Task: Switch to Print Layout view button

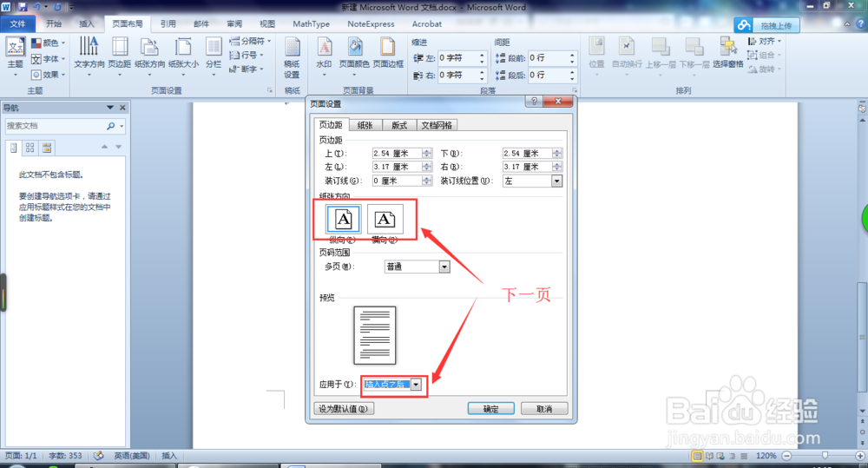Action: pyautogui.click(x=698, y=456)
